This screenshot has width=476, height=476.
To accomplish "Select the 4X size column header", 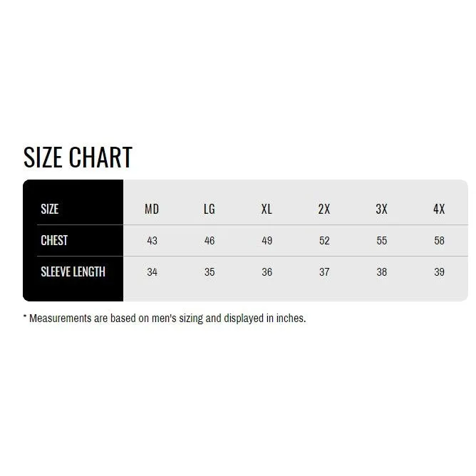I will coord(439,209).
